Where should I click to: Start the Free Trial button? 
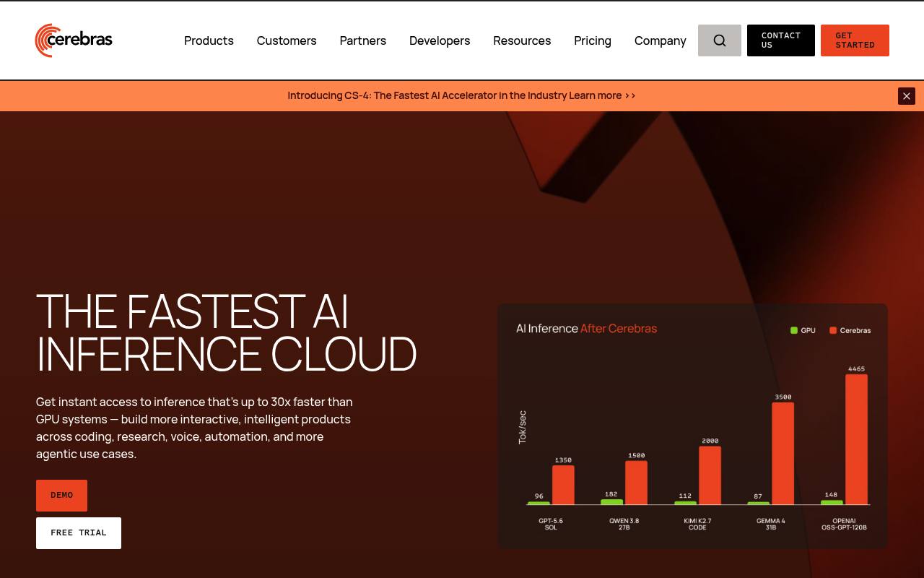[x=79, y=533]
